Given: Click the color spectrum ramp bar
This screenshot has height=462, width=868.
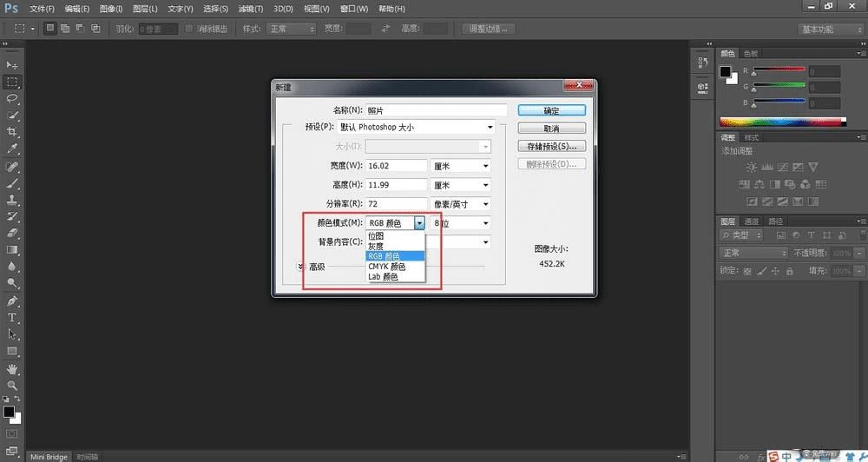Looking at the screenshot, I should tap(783, 122).
